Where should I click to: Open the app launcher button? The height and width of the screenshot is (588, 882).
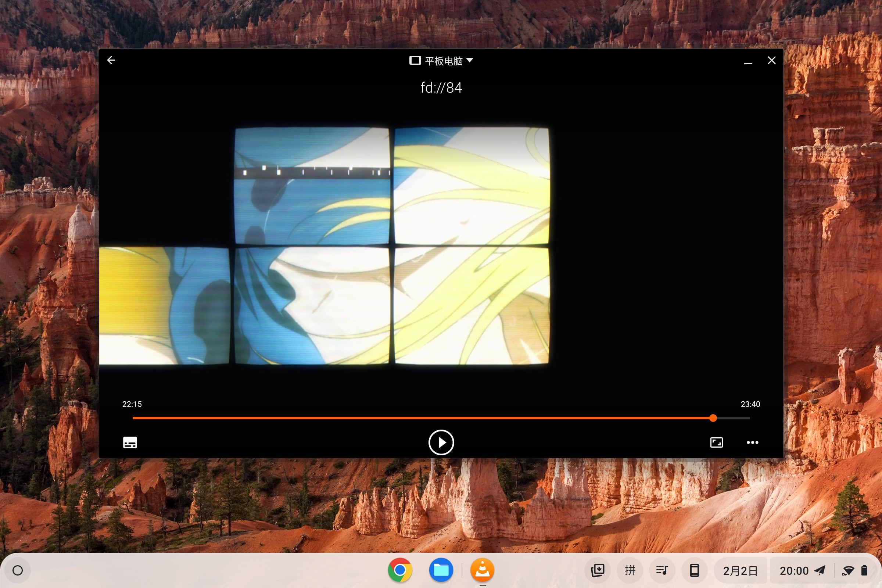pyautogui.click(x=18, y=570)
